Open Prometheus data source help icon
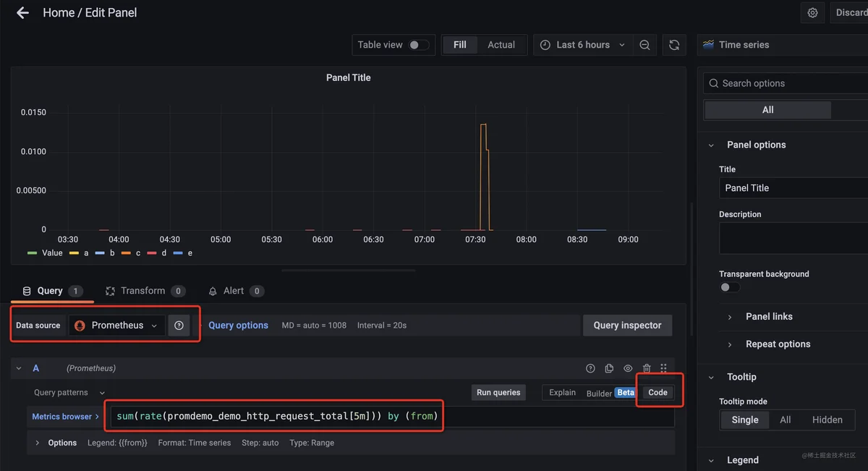The width and height of the screenshot is (868, 471). click(179, 326)
